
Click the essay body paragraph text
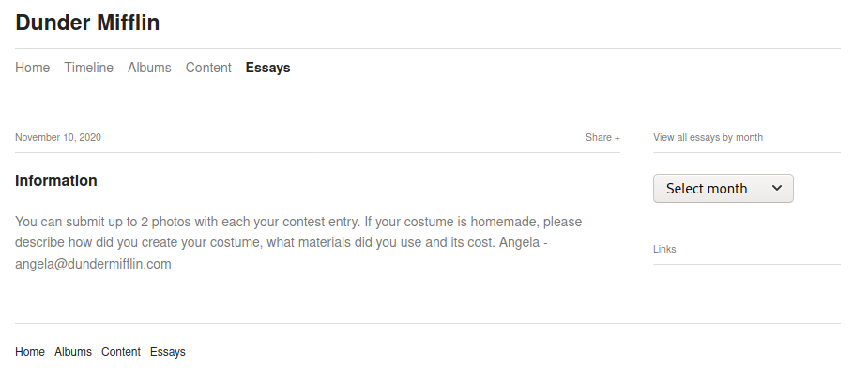(298, 242)
